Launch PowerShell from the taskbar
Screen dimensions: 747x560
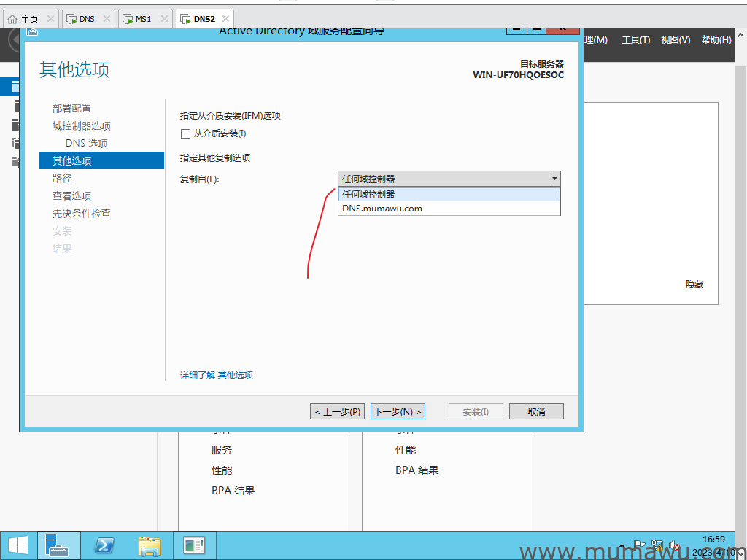pos(104,545)
